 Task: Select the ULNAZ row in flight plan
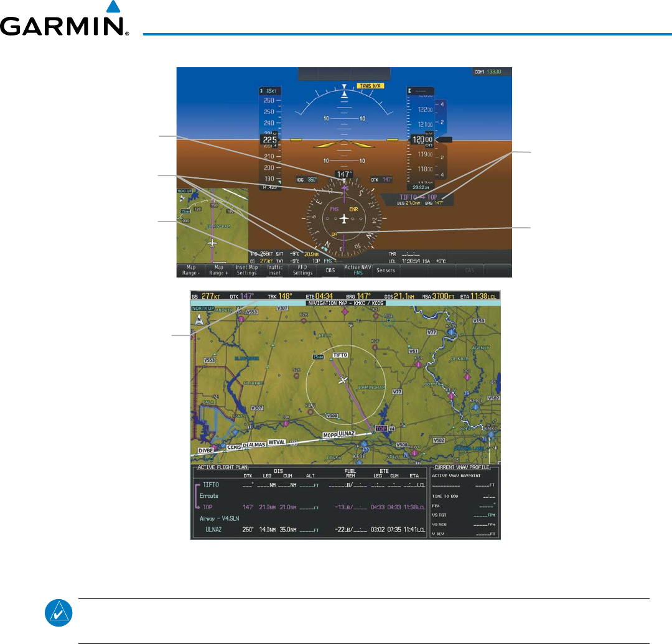[x=310, y=530]
